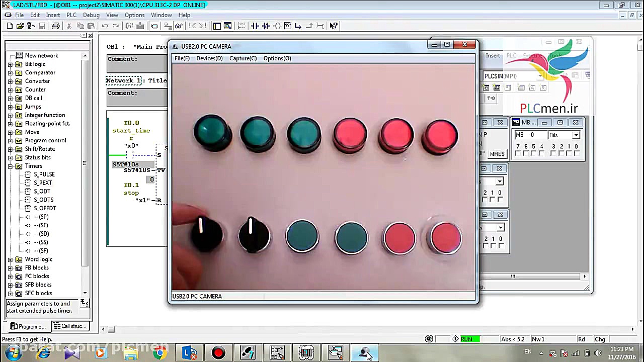Viewport: 644px width, 362px height.
Task: Collapse the Timers tree node
Action: pyautogui.click(x=10, y=166)
